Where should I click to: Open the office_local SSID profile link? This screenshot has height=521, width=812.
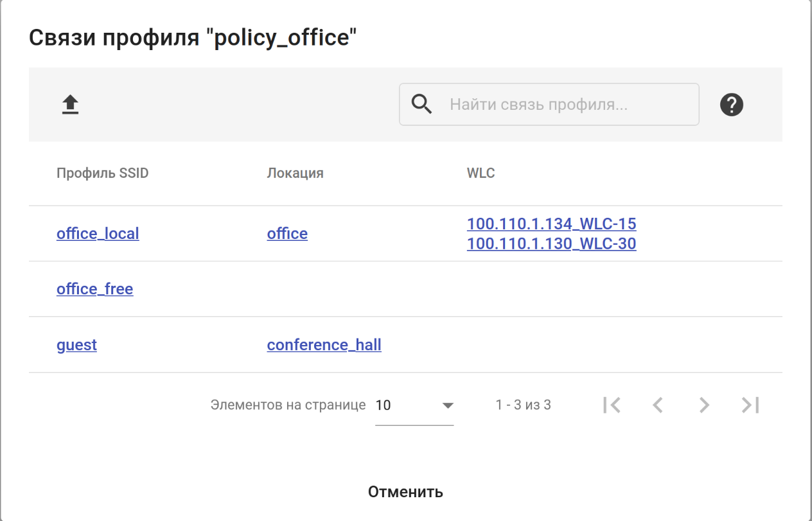click(x=98, y=233)
